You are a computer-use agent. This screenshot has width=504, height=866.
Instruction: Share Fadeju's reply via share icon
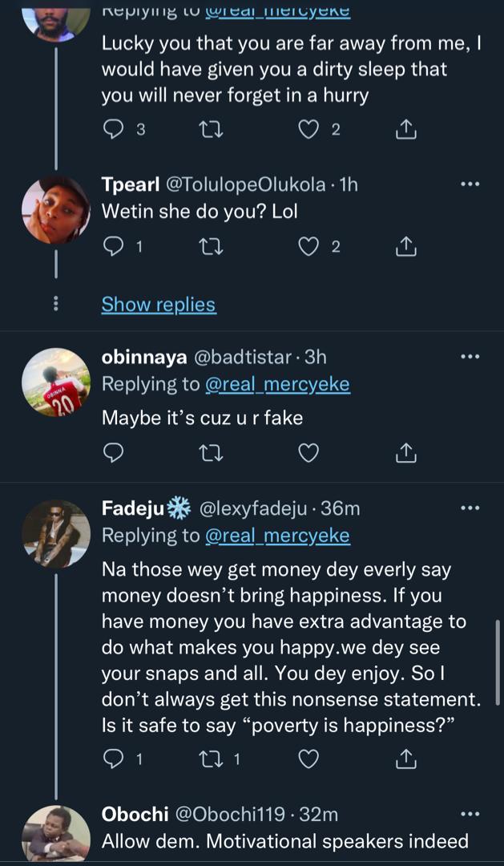click(x=406, y=758)
